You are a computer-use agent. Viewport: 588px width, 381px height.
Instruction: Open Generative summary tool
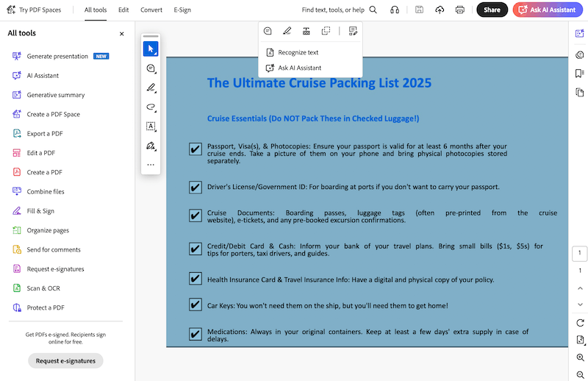coord(48,95)
